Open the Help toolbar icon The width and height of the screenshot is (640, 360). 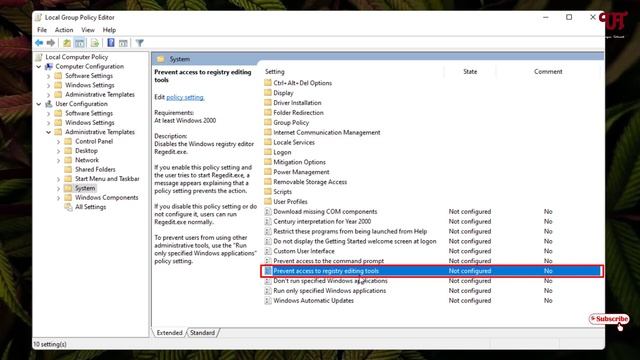111,42
